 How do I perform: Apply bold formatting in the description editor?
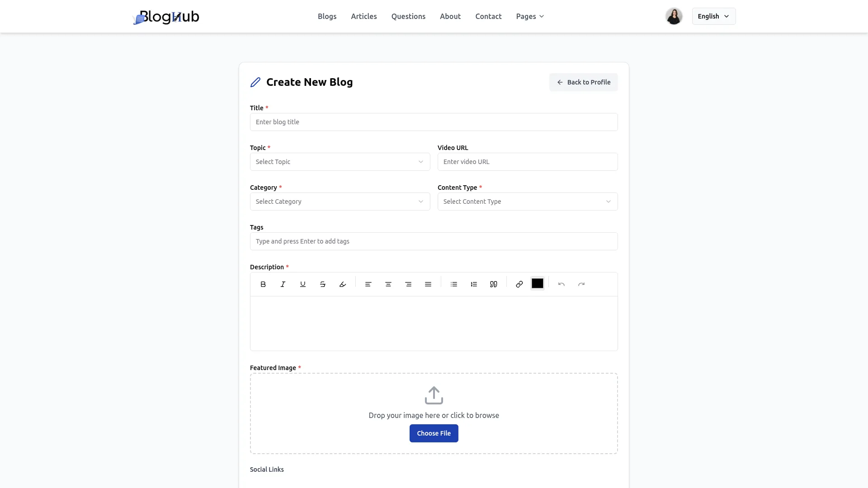point(263,284)
